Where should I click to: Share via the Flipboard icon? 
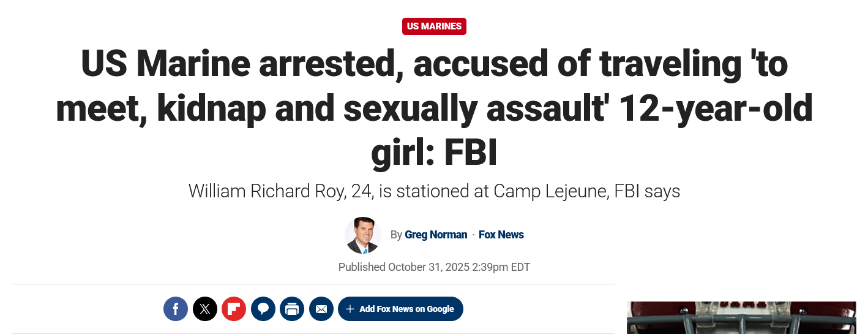pyautogui.click(x=234, y=309)
